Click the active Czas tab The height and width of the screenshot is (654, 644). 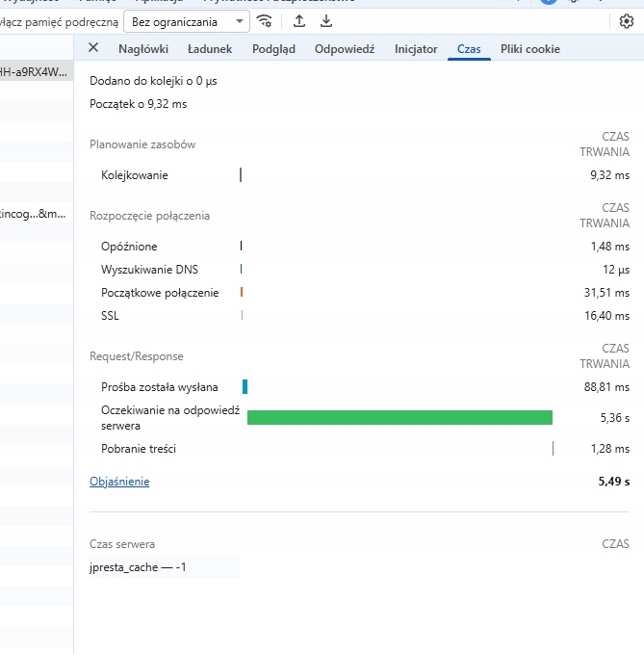469,49
